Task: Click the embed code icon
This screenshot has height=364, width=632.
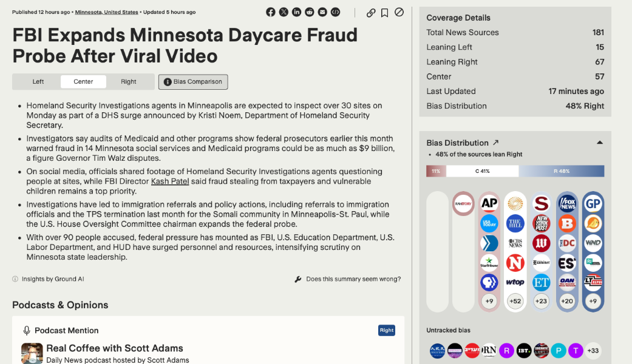Action: 335,12
